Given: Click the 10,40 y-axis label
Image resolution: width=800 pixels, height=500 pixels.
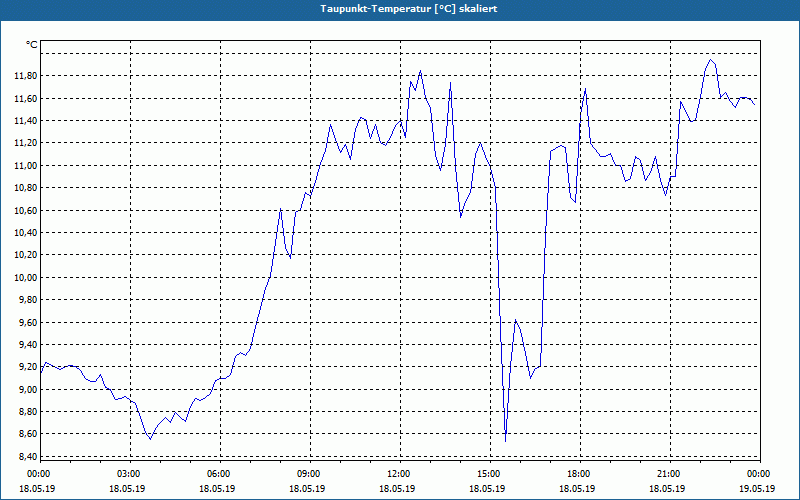Looking at the screenshot, I should pyautogui.click(x=26, y=233).
